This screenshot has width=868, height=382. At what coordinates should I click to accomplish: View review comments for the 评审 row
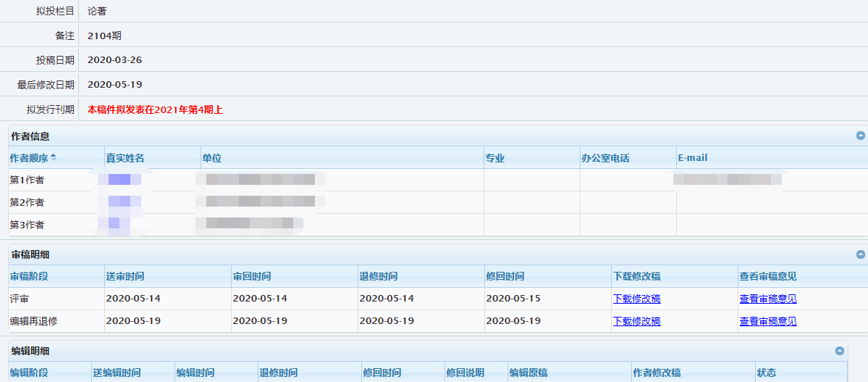pyautogui.click(x=767, y=299)
